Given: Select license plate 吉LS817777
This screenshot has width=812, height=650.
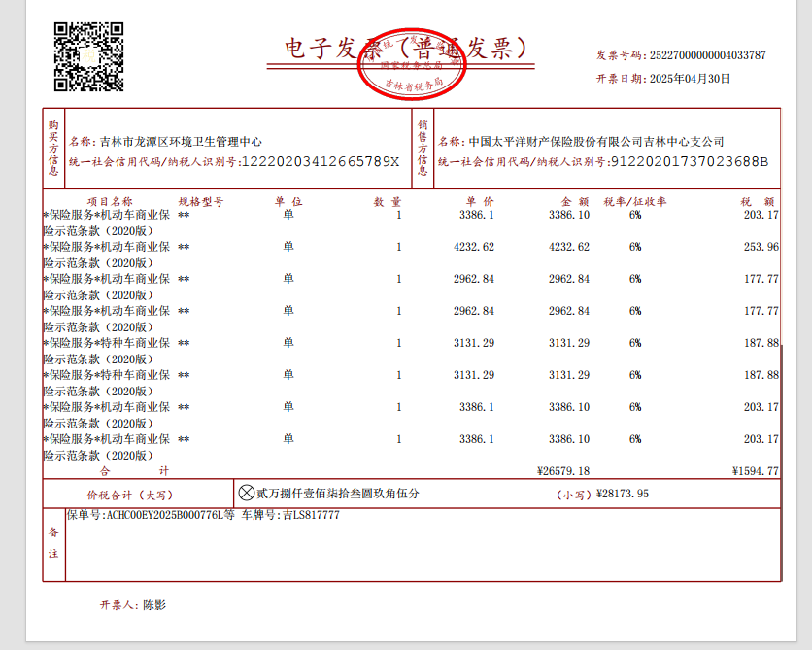Looking at the screenshot, I should pyautogui.click(x=311, y=515).
